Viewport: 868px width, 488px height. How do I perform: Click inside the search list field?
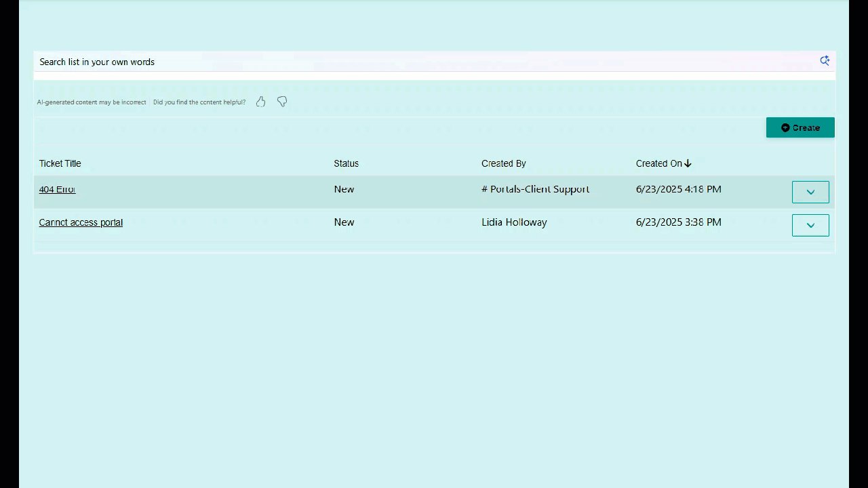pos(271,62)
